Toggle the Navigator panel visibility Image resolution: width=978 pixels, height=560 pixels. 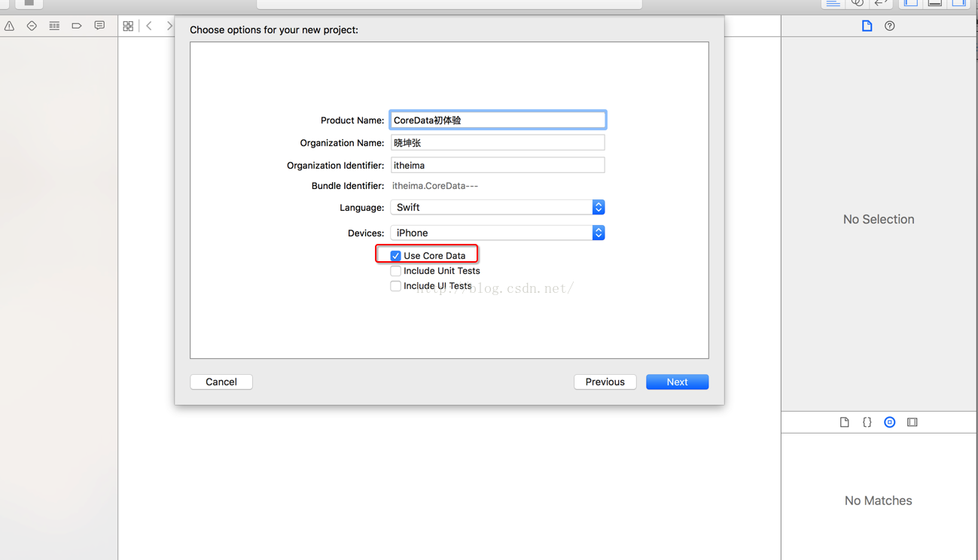coord(911,3)
